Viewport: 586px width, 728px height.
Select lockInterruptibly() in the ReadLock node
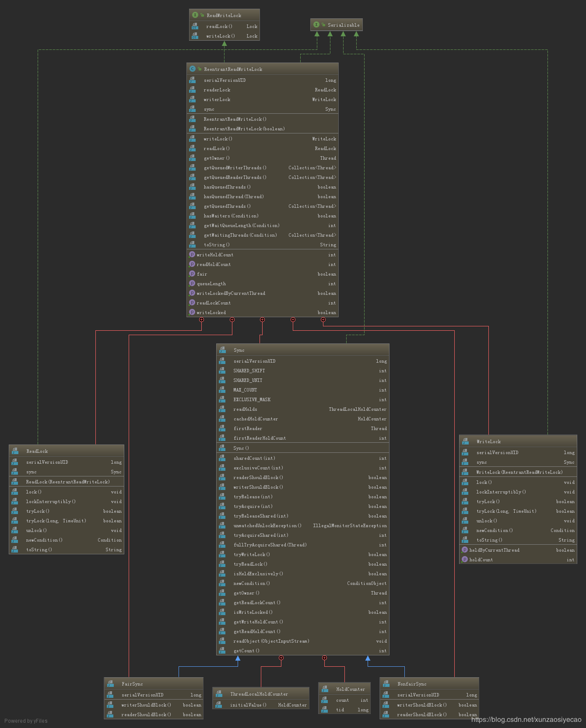51,502
